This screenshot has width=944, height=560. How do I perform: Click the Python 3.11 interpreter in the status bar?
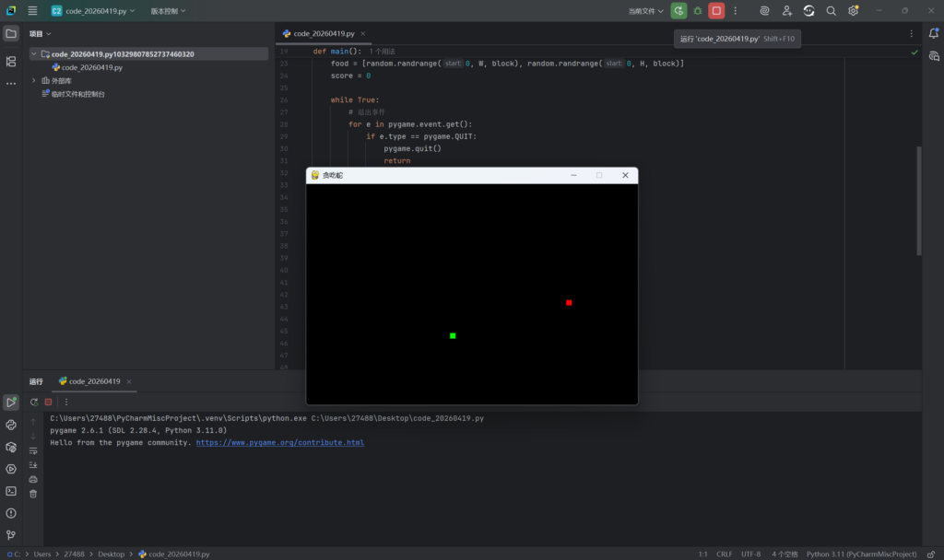point(861,554)
